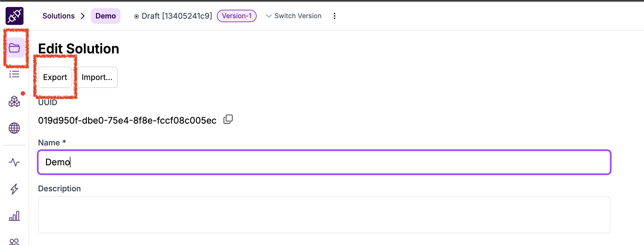This screenshot has width=644, height=245.
Task: Focus the Name input field
Action: (x=324, y=162)
